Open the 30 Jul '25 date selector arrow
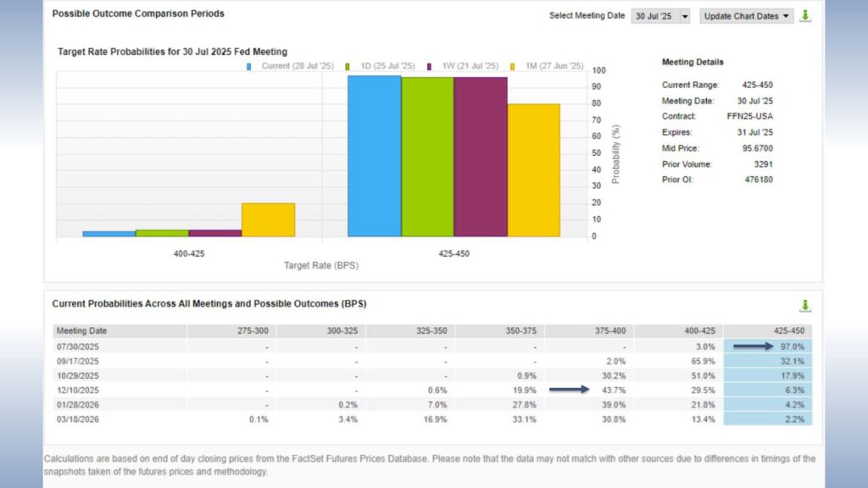The image size is (868, 488). [x=684, y=15]
